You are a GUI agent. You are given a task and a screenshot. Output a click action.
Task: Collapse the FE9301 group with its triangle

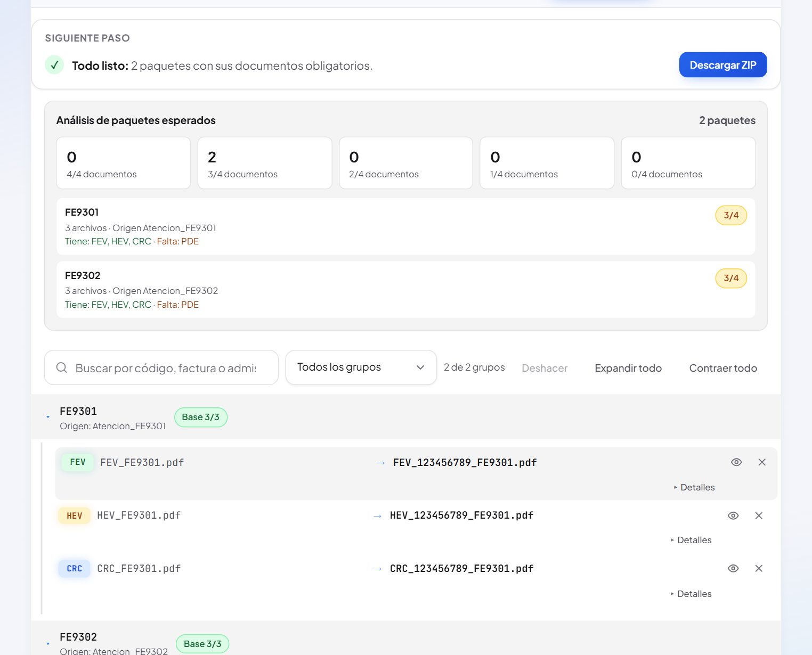pos(48,417)
